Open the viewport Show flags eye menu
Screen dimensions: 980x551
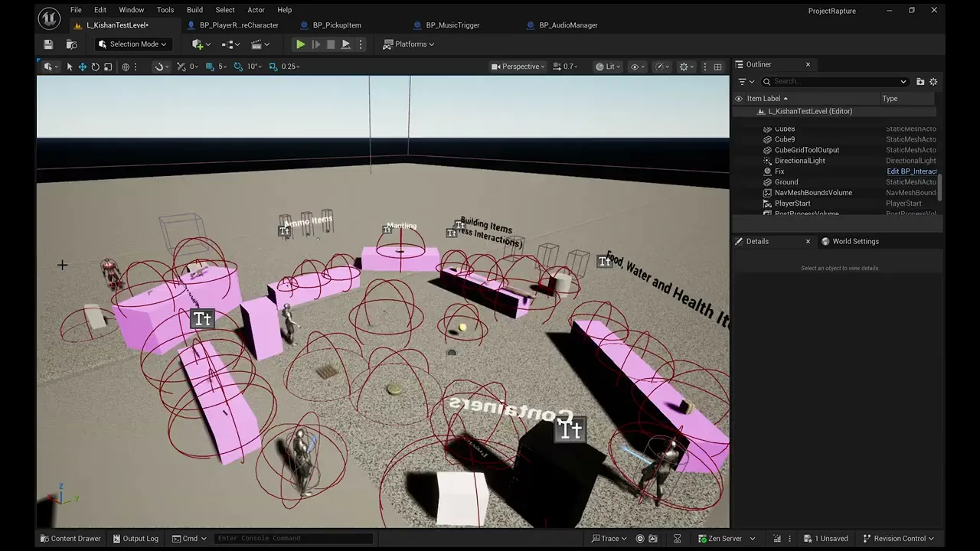(636, 67)
